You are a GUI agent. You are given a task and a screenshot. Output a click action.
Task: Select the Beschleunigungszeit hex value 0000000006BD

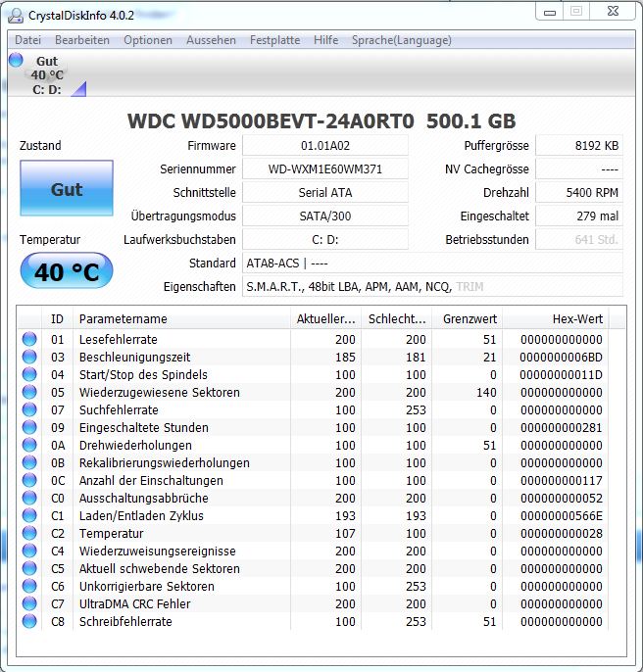click(561, 357)
